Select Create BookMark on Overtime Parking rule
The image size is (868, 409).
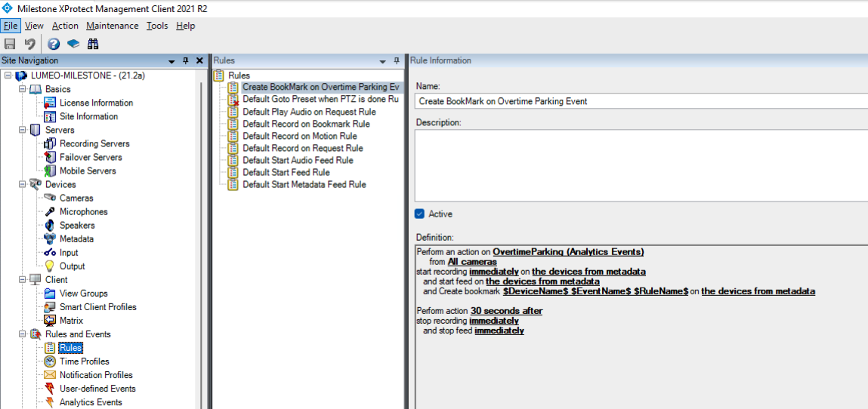(x=320, y=88)
